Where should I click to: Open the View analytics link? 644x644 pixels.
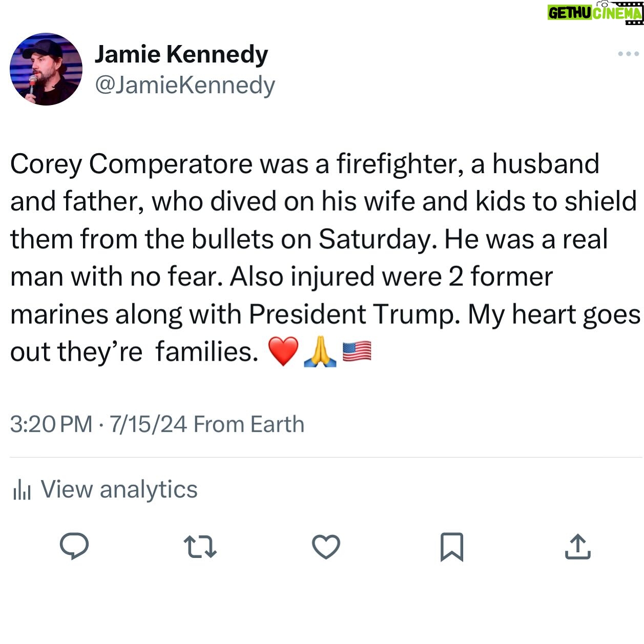click(119, 489)
